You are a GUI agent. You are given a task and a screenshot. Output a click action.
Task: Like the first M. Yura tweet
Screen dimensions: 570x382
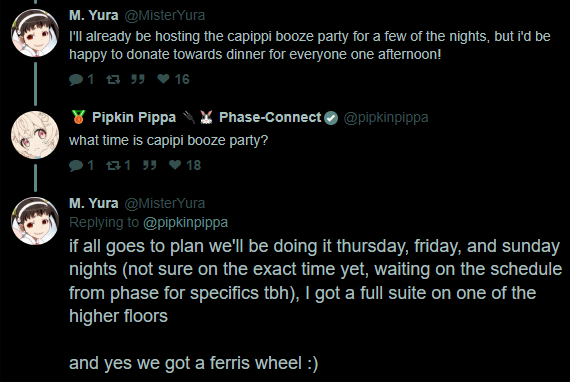click(x=163, y=79)
